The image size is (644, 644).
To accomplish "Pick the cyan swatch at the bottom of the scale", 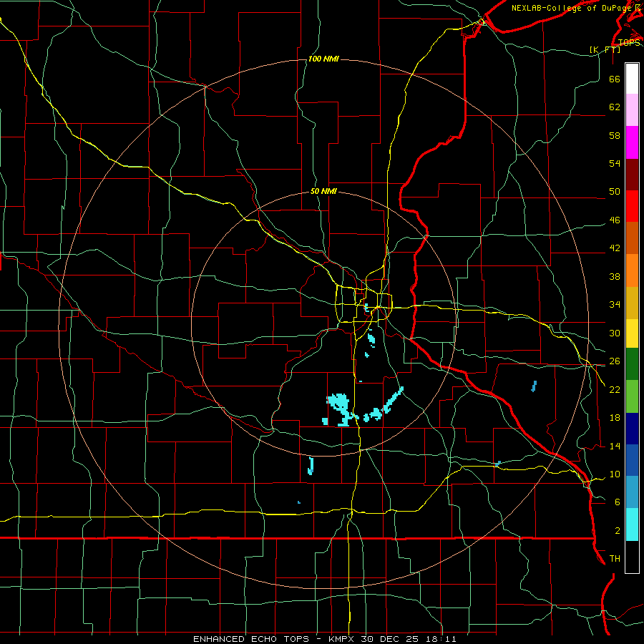I will 632,525.
